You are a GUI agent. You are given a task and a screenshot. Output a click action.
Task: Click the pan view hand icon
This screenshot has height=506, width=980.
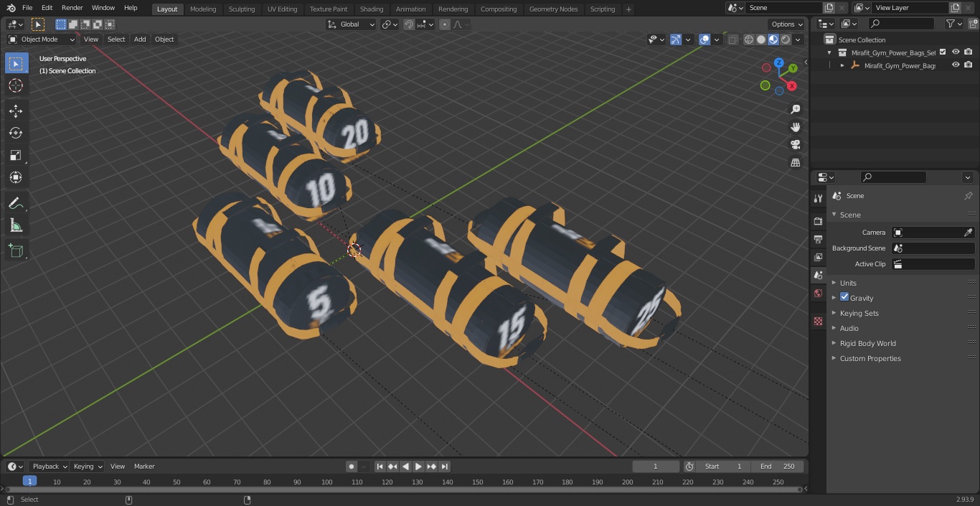click(795, 127)
